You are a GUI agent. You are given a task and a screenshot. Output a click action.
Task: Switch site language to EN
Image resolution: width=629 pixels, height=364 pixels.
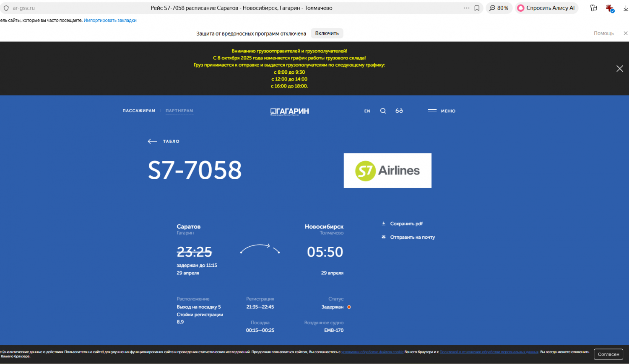point(367,111)
